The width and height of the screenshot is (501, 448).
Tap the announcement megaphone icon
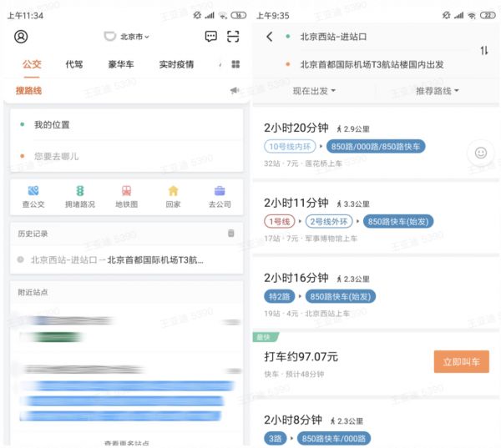click(x=234, y=91)
